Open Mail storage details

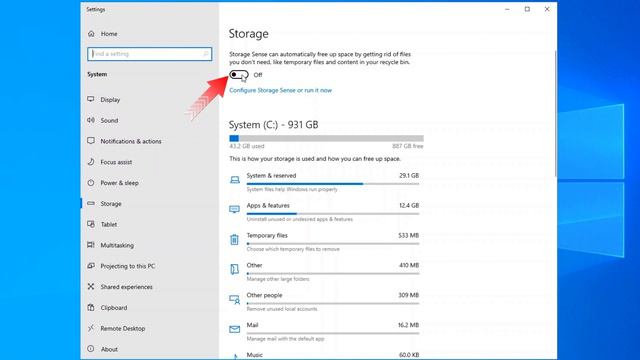click(324, 331)
